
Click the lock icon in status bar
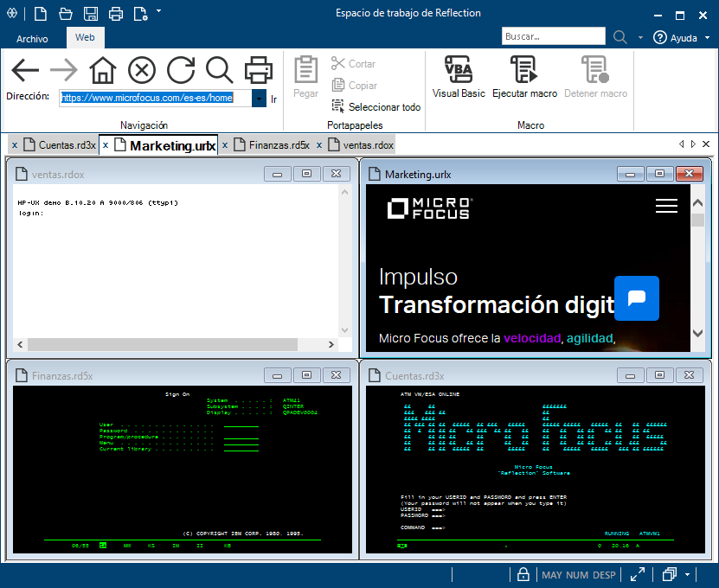(x=523, y=575)
